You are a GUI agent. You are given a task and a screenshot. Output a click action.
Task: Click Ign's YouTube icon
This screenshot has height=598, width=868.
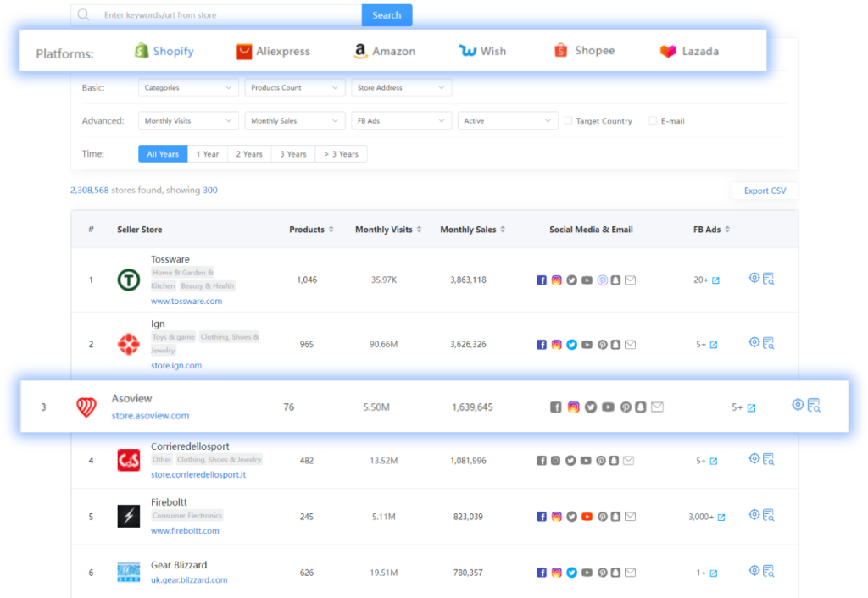click(x=587, y=345)
